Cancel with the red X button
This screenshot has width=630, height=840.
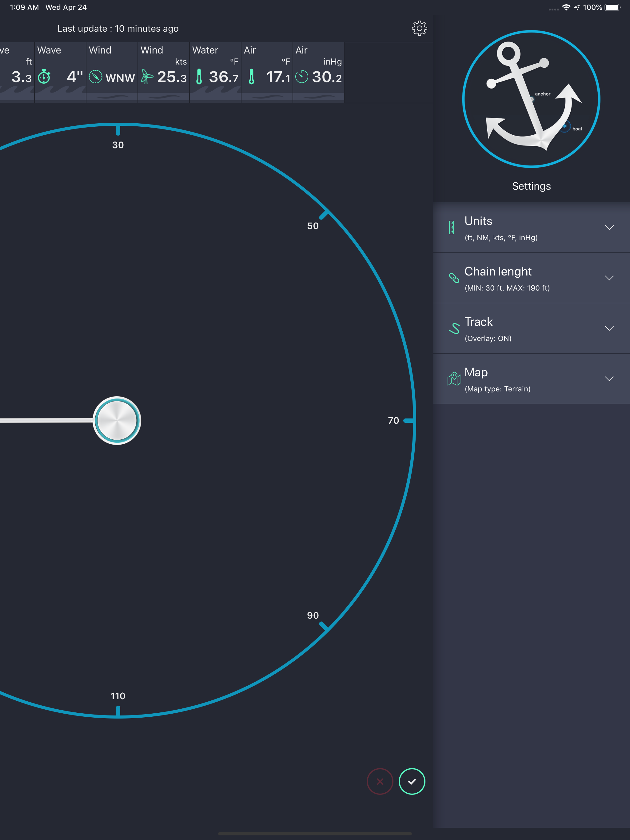click(x=380, y=781)
